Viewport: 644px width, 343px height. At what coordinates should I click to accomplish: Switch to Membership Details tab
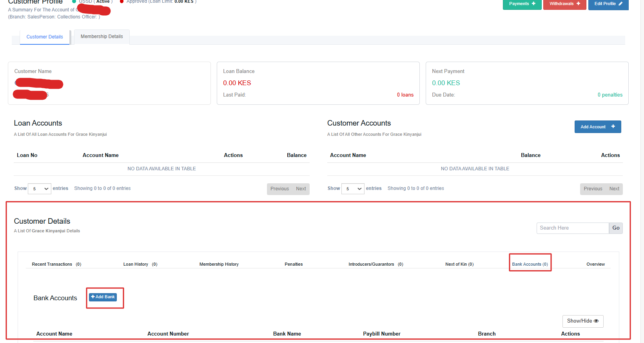point(102,36)
